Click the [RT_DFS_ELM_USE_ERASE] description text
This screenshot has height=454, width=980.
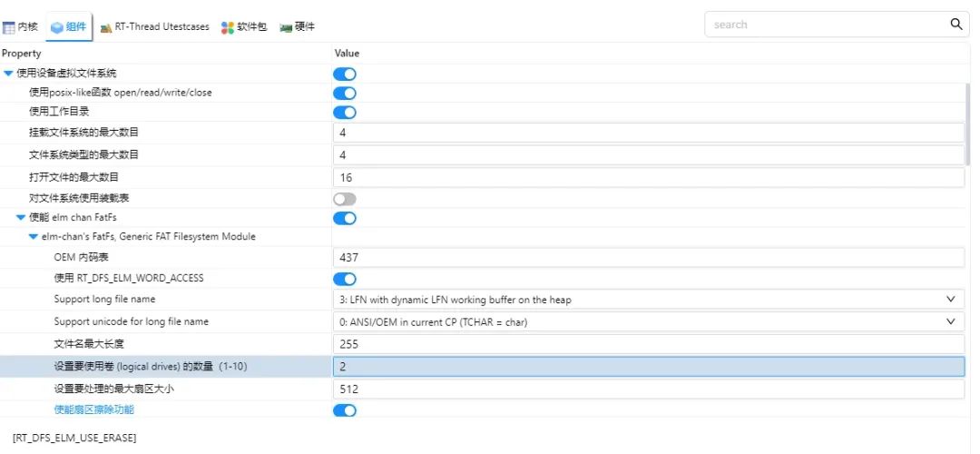click(x=74, y=438)
